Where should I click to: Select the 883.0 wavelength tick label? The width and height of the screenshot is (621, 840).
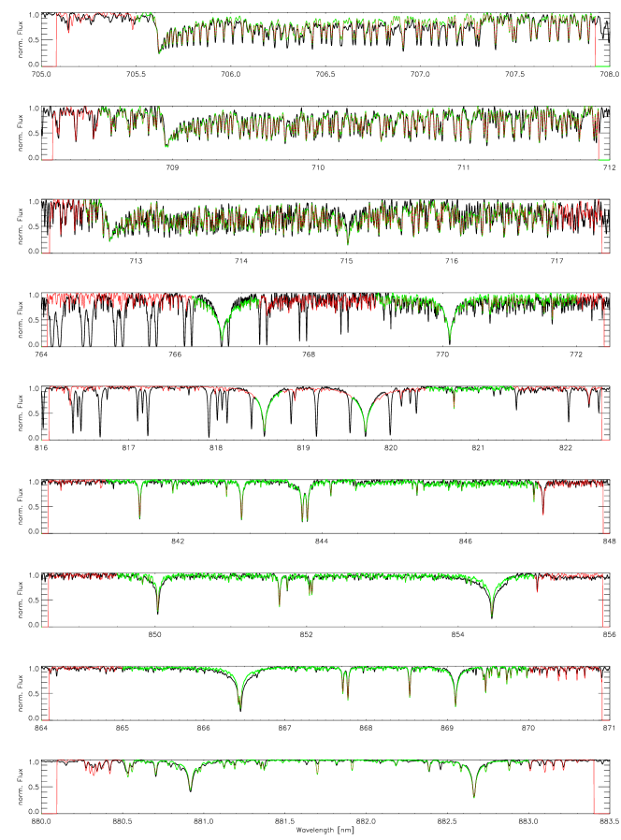528,821
